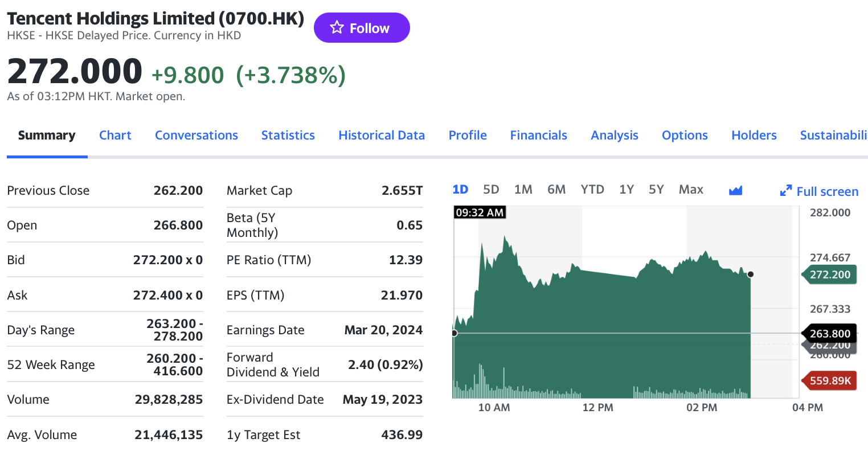Open the Statistics tab
Viewport: 868px width, 459px height.
(x=288, y=136)
